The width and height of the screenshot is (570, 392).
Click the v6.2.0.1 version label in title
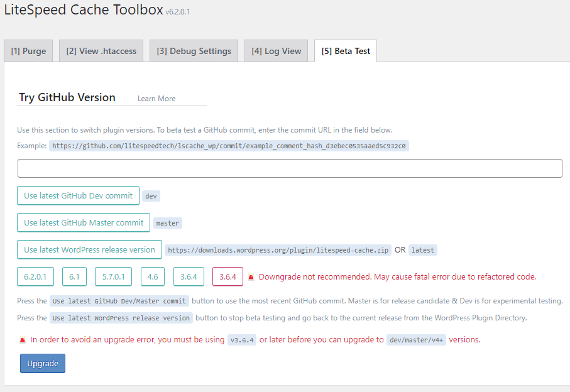[178, 12]
